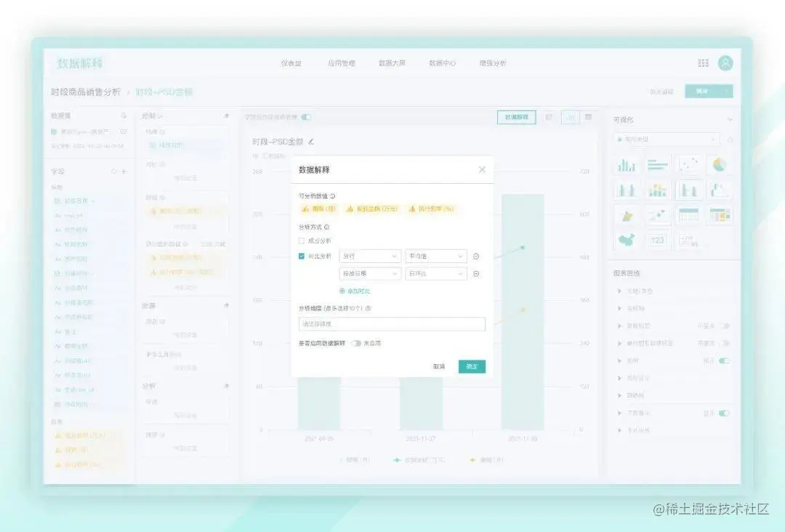The image size is (785, 532).
Task: Remove the 投放日期 comparison row with its minus icon
Action: (476, 274)
